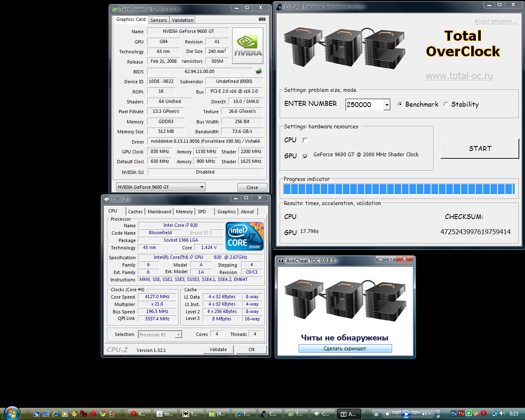Click the OK button in CPU-Z
The image size is (525, 420).
click(251, 349)
